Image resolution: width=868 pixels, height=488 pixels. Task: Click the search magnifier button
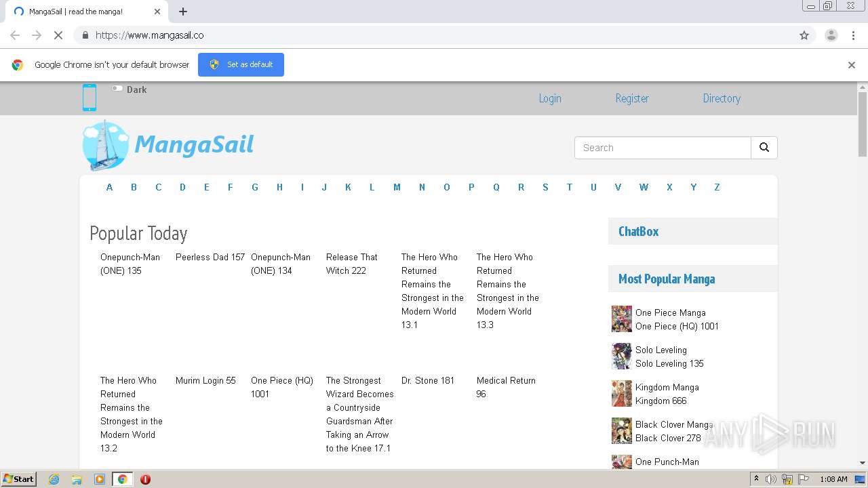764,148
